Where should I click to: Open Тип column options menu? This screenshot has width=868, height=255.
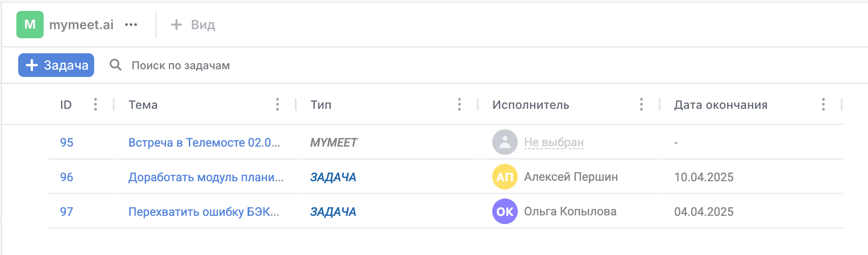coord(459,105)
